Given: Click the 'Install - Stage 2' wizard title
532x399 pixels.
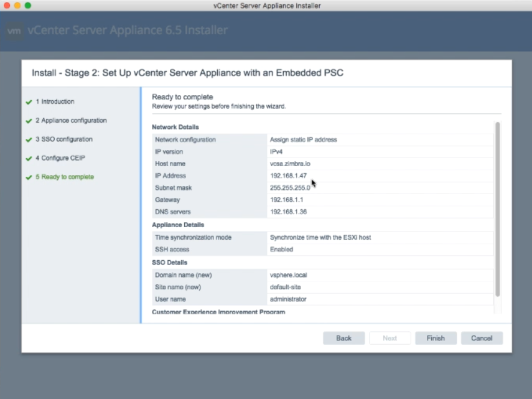Looking at the screenshot, I should point(187,73).
